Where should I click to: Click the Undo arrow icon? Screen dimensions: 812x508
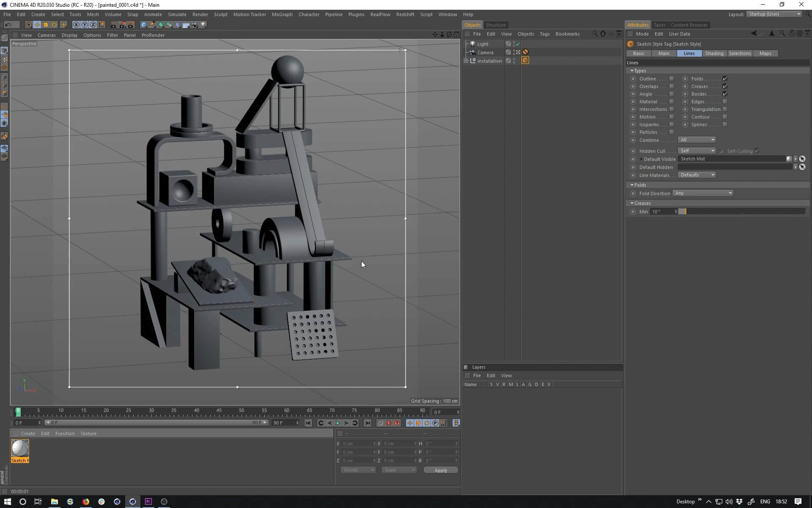tap(8, 25)
